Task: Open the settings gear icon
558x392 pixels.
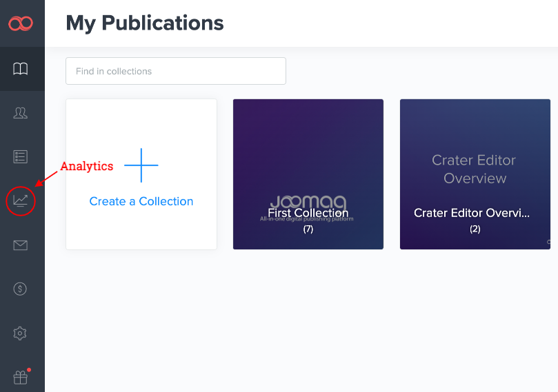Action: 21,333
